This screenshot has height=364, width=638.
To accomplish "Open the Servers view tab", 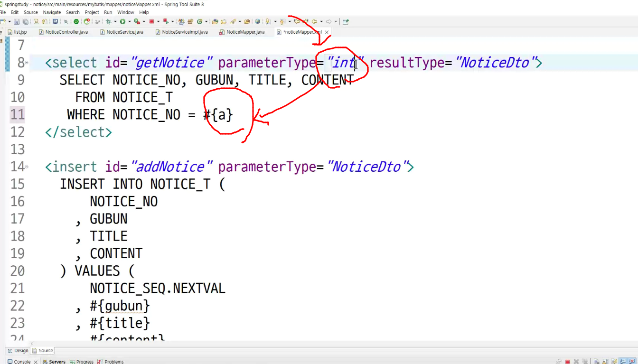I will tap(54, 362).
